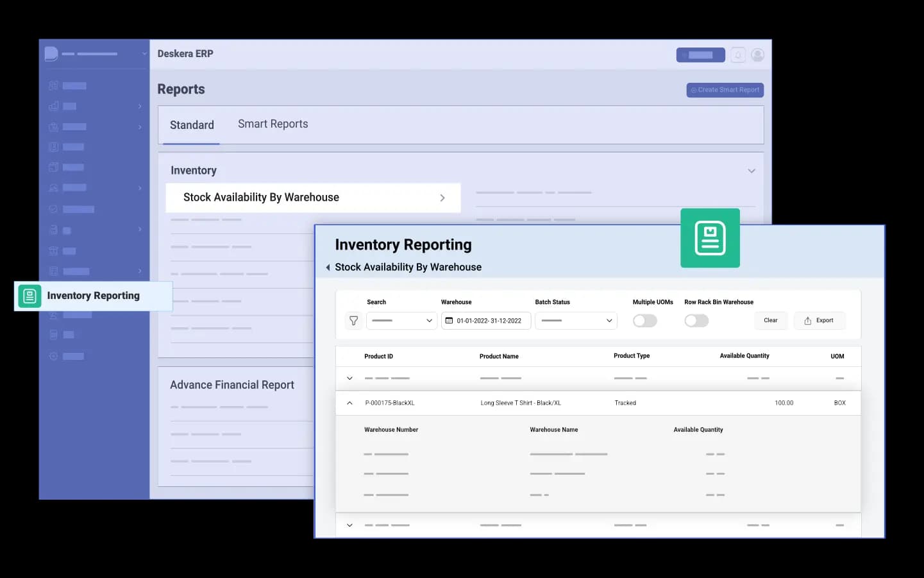924x578 pixels.
Task: Open the notifications bell in the top bar
Action: pos(738,55)
